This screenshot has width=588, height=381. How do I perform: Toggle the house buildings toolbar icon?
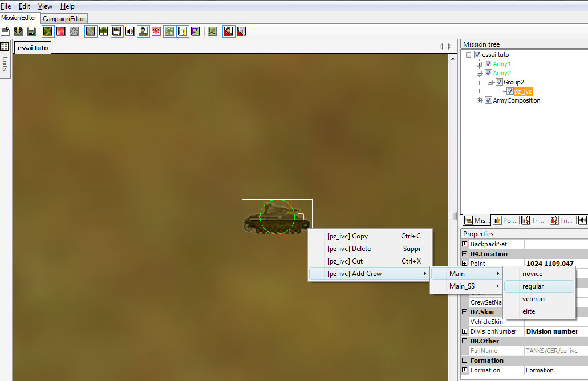coord(116,31)
